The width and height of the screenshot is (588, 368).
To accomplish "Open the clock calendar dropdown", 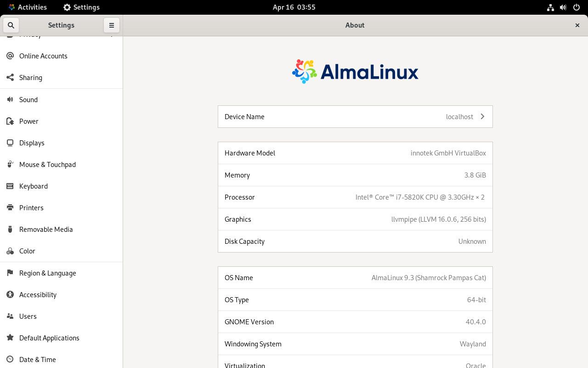I will (294, 7).
